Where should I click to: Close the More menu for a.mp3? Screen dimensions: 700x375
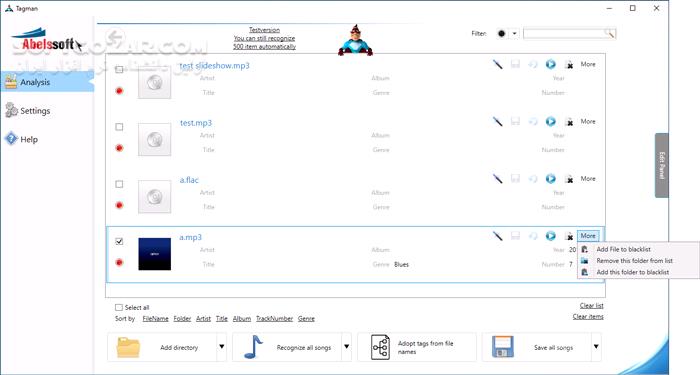coord(588,236)
